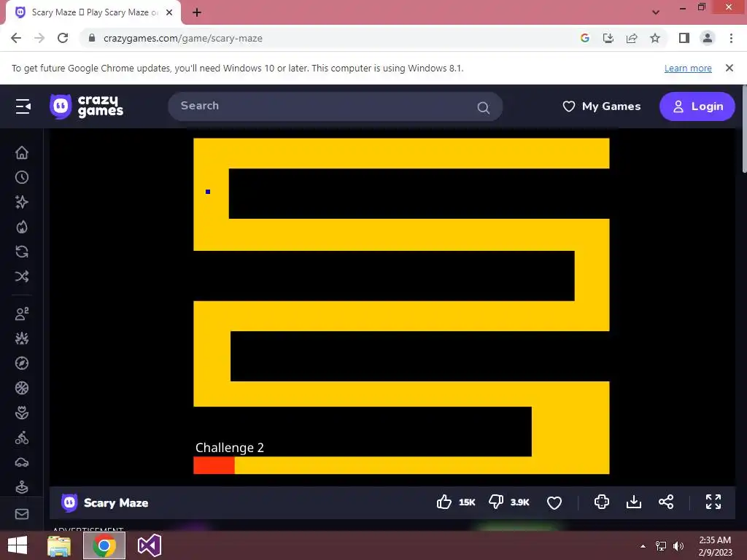Open Updated refresh icon in sidebar
Screen dimensions: 747x560
click(x=22, y=252)
